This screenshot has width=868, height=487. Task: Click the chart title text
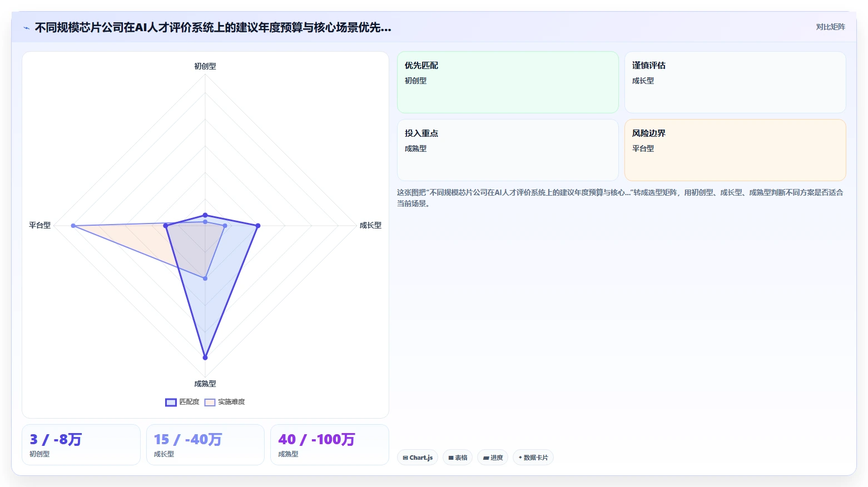tap(213, 27)
